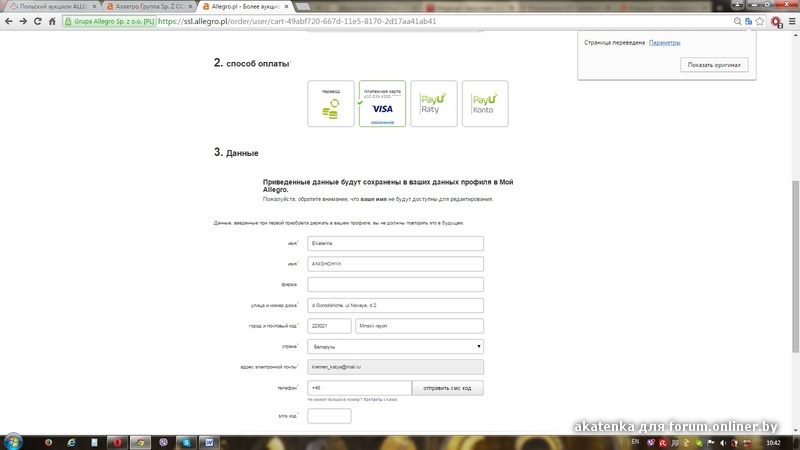Viewport: 800px width, 450px height.
Task: Click the browser Forward arrow
Action: 23,21
